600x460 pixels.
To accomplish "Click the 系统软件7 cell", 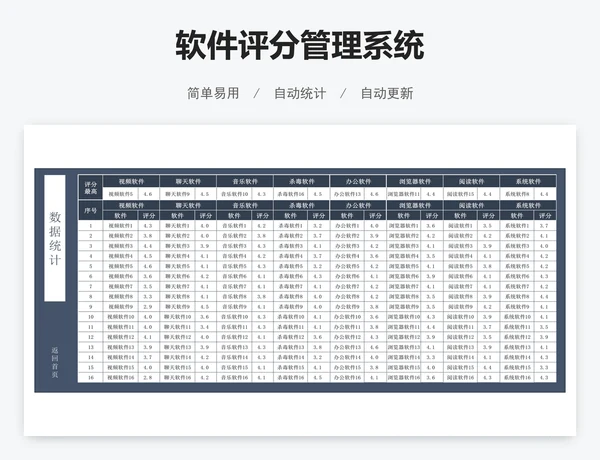I will click(517, 286).
